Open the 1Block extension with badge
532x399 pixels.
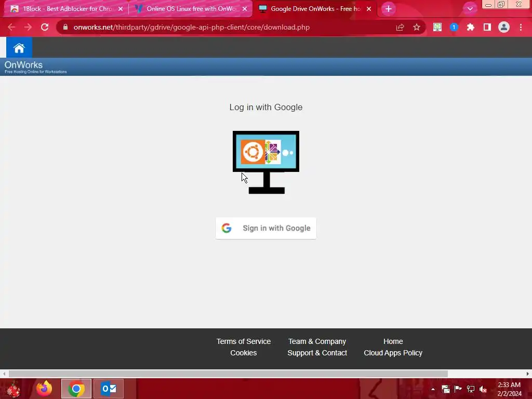[454, 27]
